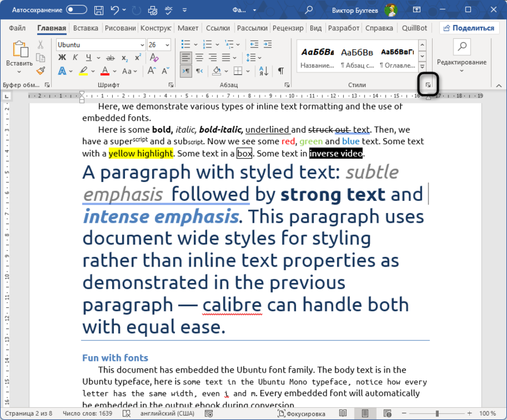Click the Поделиться share button
This screenshot has height=420, width=507.
click(x=468, y=28)
